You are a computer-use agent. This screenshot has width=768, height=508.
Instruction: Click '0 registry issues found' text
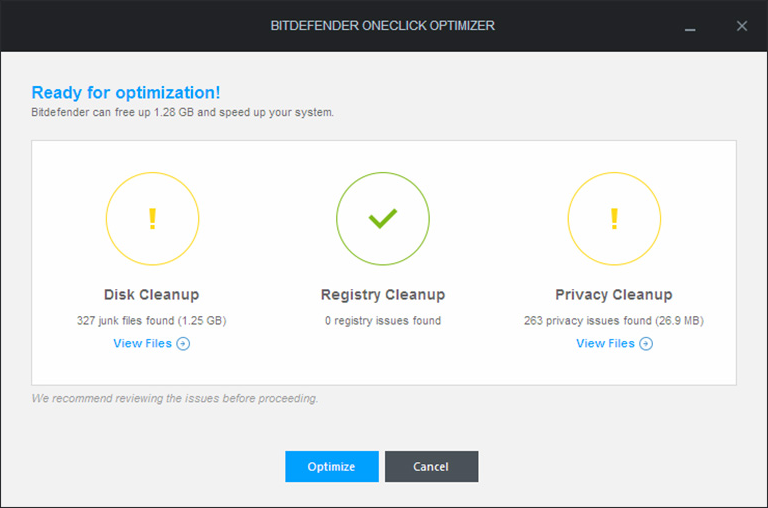point(383,320)
